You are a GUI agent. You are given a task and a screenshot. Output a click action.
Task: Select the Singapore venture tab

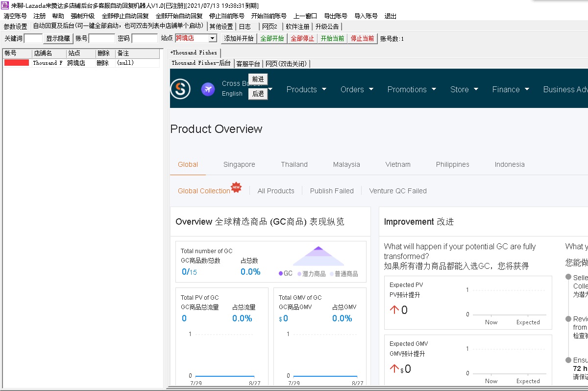tap(239, 164)
